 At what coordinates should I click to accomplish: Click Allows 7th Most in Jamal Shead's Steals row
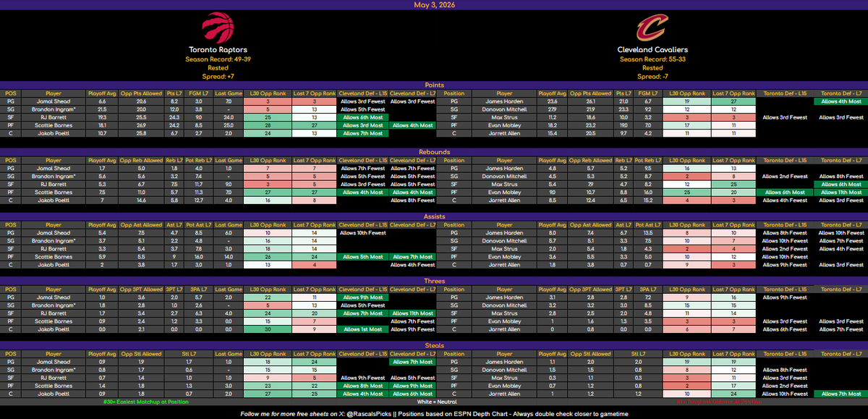(412, 362)
